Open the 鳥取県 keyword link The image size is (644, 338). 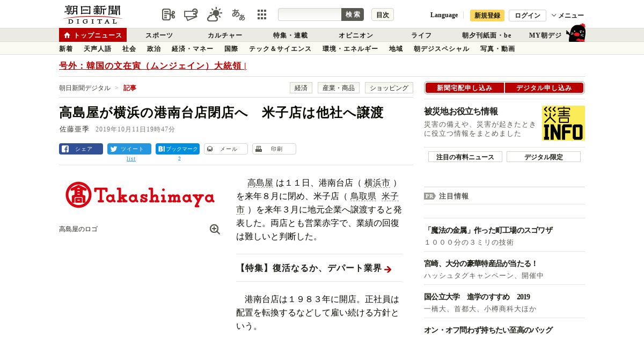(x=363, y=196)
